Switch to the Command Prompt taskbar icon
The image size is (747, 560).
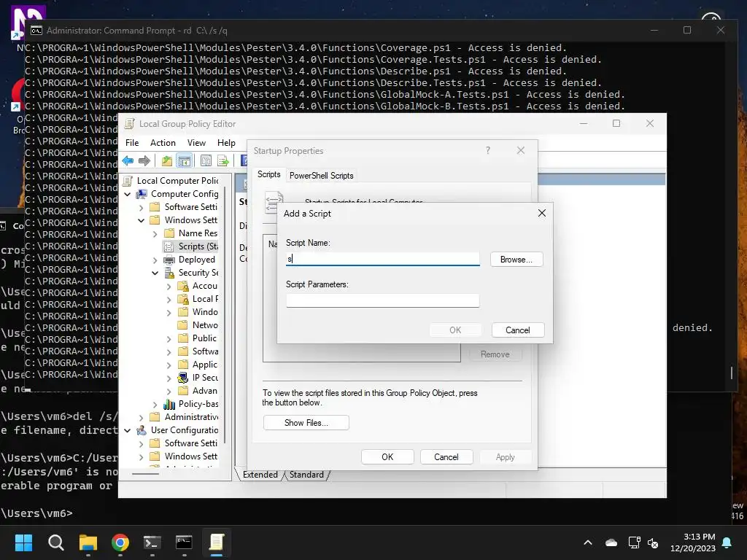(x=184, y=542)
